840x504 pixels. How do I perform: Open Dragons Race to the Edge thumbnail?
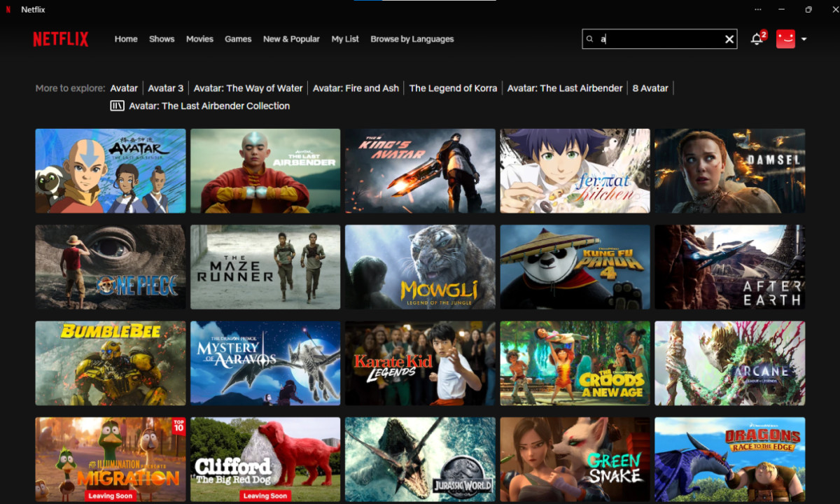point(729,459)
